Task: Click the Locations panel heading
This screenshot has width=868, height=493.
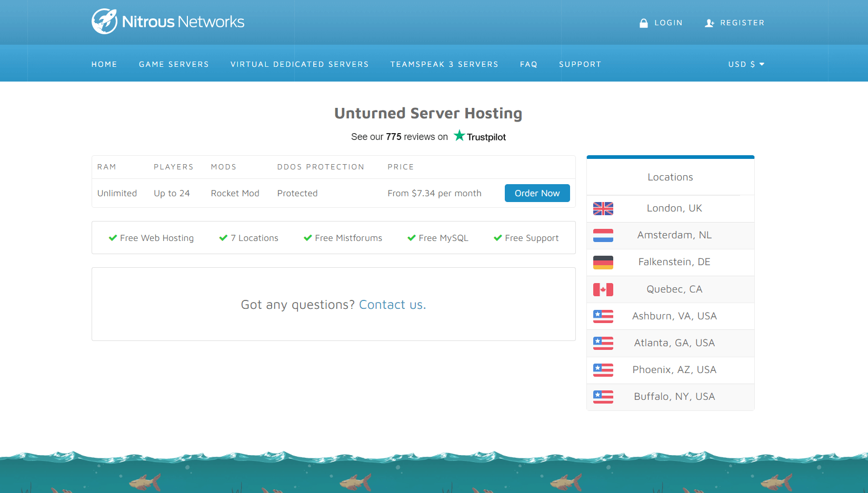Action: [x=670, y=177]
